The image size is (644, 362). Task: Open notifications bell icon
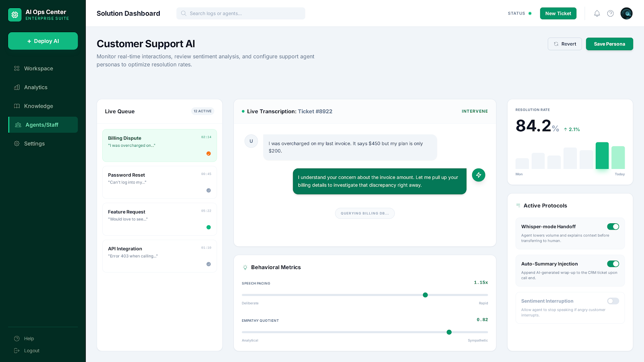(597, 13)
